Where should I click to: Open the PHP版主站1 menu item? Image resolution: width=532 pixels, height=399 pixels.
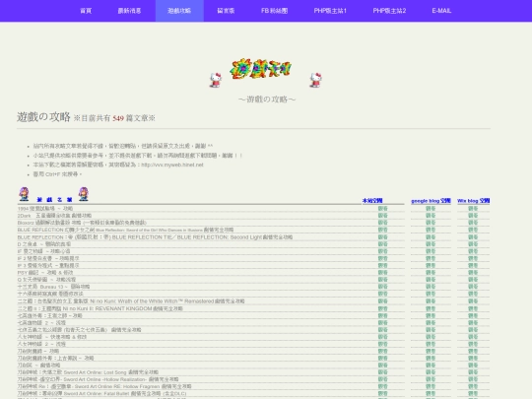330,11
